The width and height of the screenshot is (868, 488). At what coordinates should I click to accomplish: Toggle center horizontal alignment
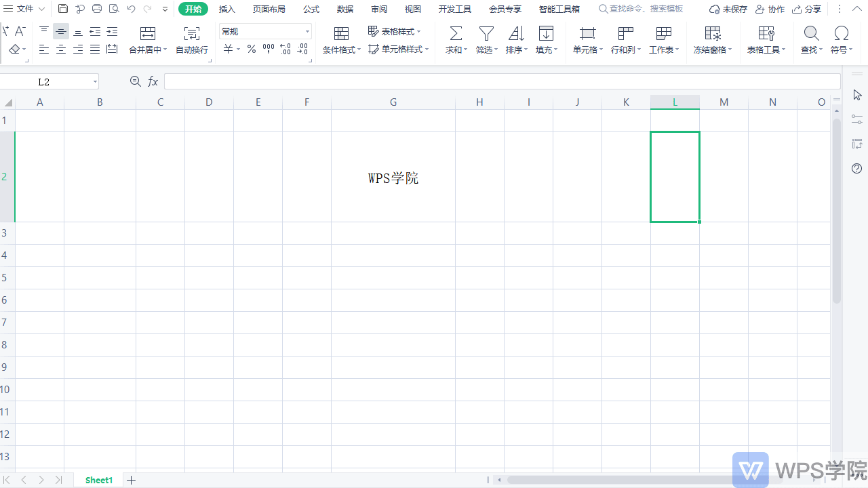click(61, 49)
